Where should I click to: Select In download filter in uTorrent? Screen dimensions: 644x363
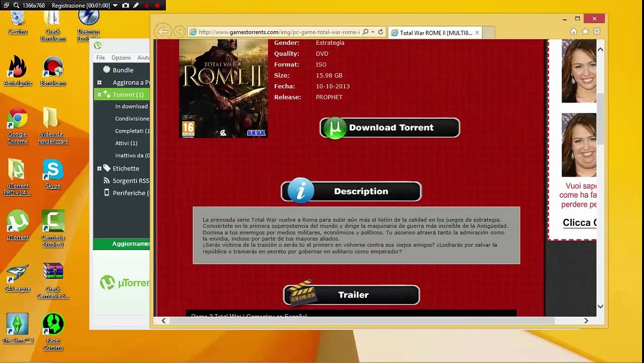click(131, 106)
